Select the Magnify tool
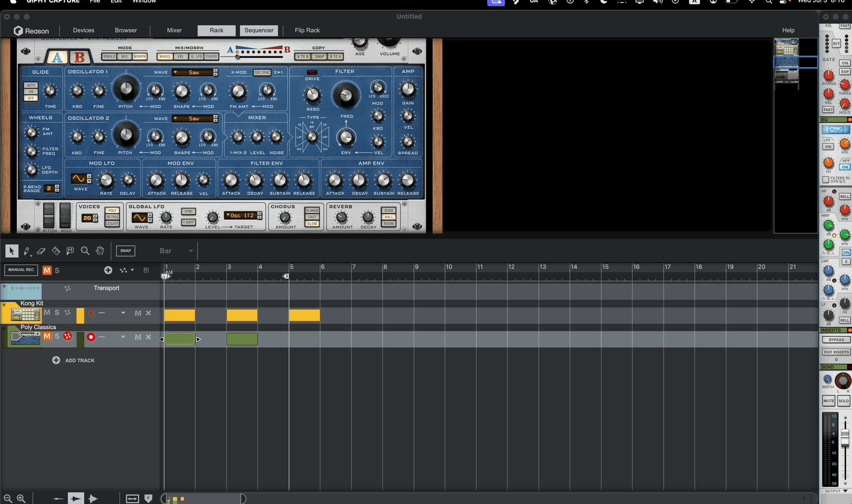The image size is (852, 504). pyautogui.click(x=85, y=251)
